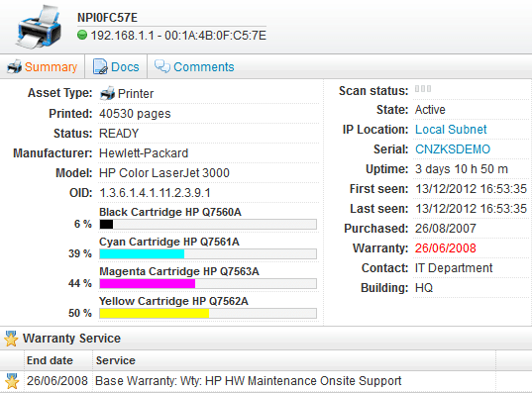
Task: Click the speech bubbles icon on Comments tab
Action: (x=162, y=66)
